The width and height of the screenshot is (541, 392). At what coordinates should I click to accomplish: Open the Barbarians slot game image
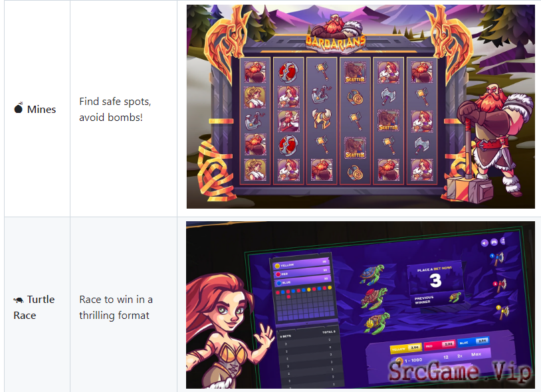(x=360, y=106)
